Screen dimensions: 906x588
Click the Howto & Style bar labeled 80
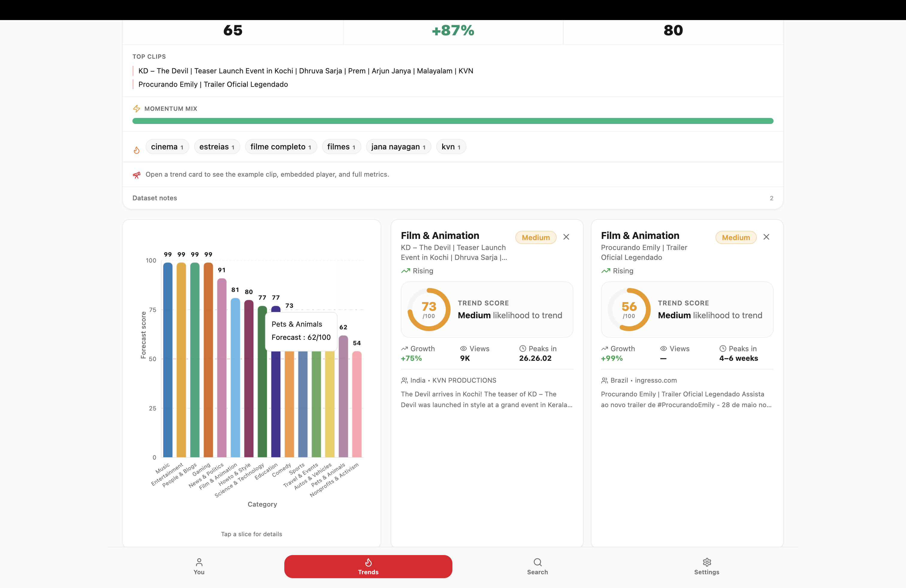249,378
